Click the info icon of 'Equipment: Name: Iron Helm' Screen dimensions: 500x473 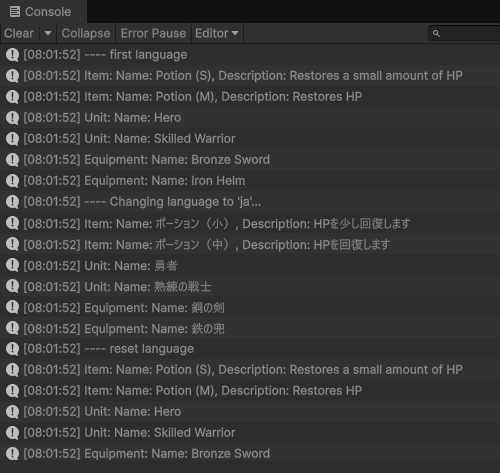point(12,181)
